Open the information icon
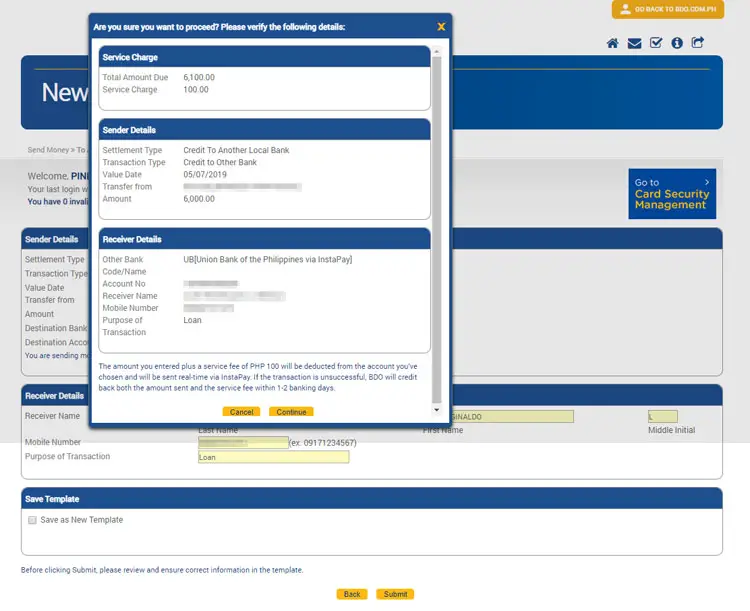Image resolution: width=750 pixels, height=611 pixels. click(676, 43)
